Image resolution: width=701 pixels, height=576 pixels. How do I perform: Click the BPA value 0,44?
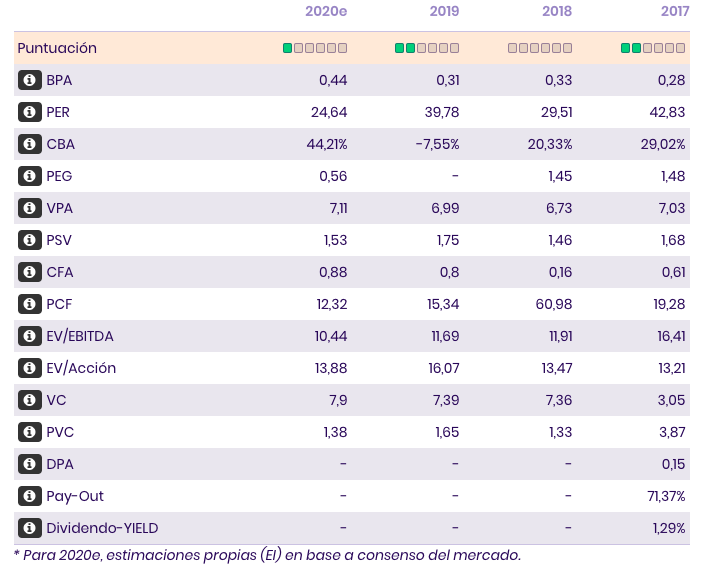(x=333, y=80)
